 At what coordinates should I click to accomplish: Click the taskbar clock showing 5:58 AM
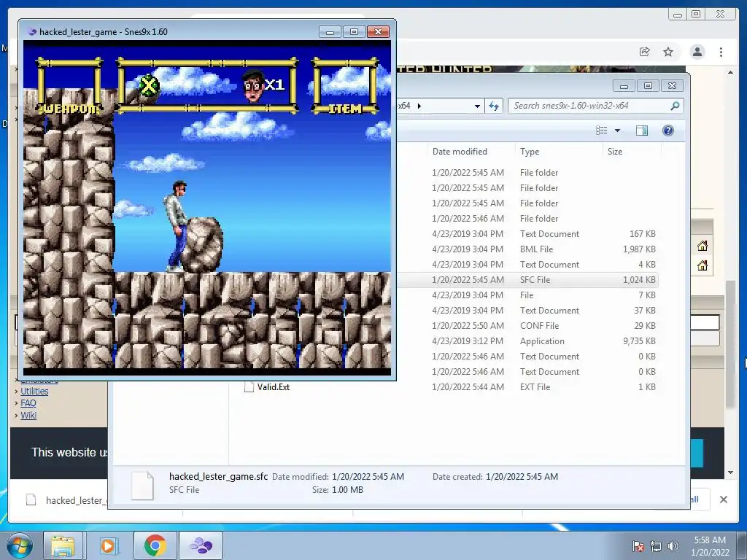click(710, 545)
